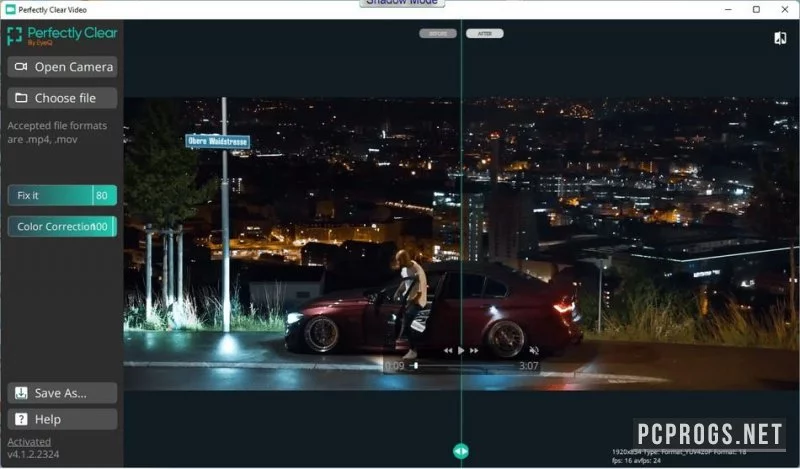Click the rewind playback button
This screenshot has height=469, width=800.
point(448,351)
